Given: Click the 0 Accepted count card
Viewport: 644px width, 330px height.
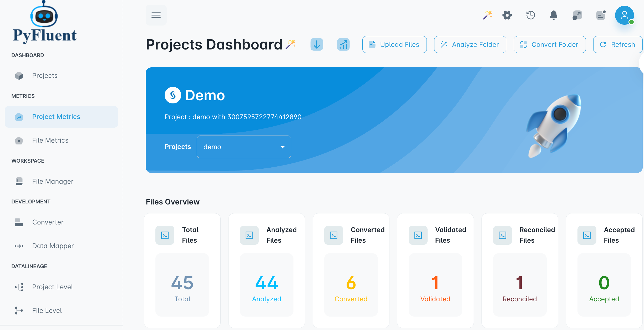Looking at the screenshot, I should tap(604, 285).
